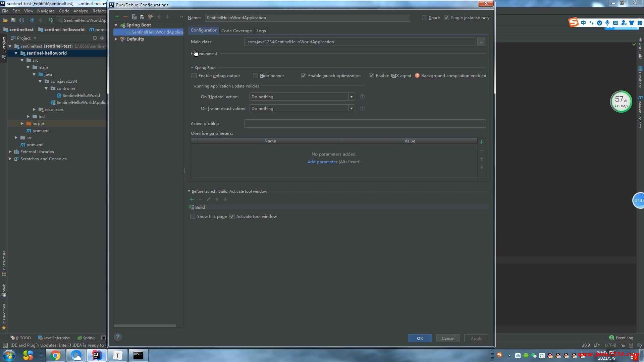Browse main class with ellipsis button
This screenshot has height=362, width=644.
(481, 42)
